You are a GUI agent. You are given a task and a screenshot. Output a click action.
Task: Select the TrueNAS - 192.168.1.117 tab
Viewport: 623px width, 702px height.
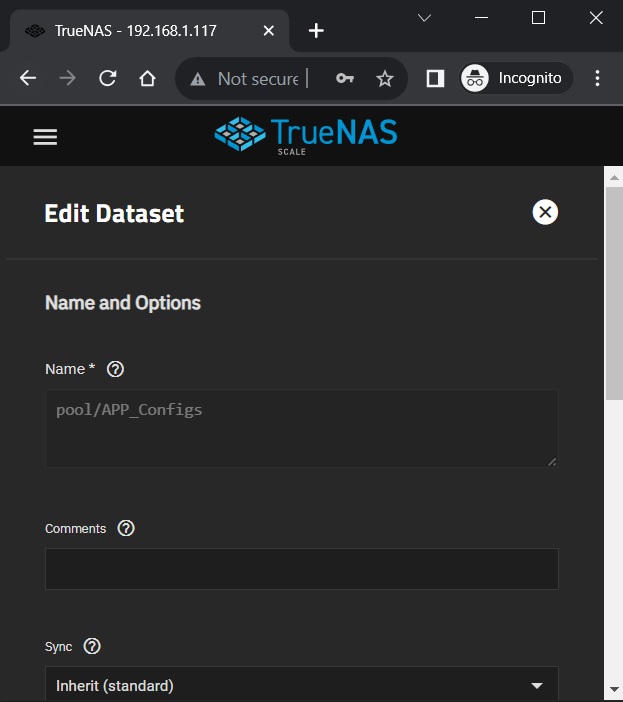click(x=149, y=30)
